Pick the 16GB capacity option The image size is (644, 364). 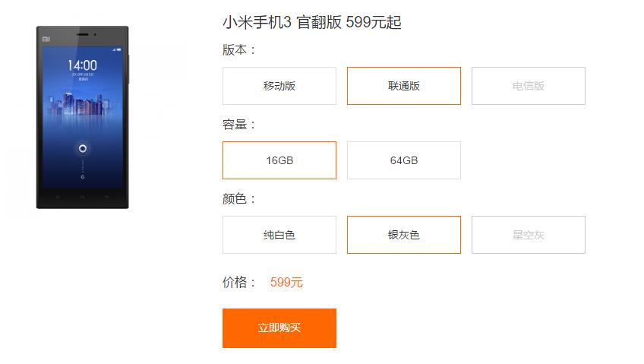pos(279,160)
